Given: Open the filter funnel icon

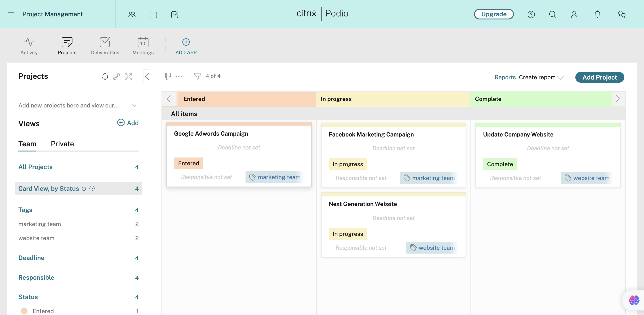Looking at the screenshot, I should point(197,76).
